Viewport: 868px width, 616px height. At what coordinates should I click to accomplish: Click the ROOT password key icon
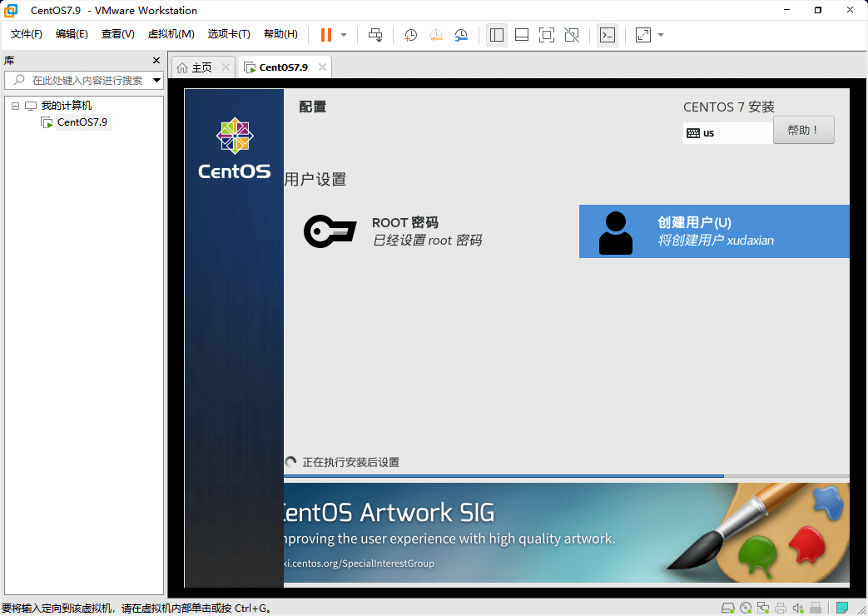tap(330, 231)
